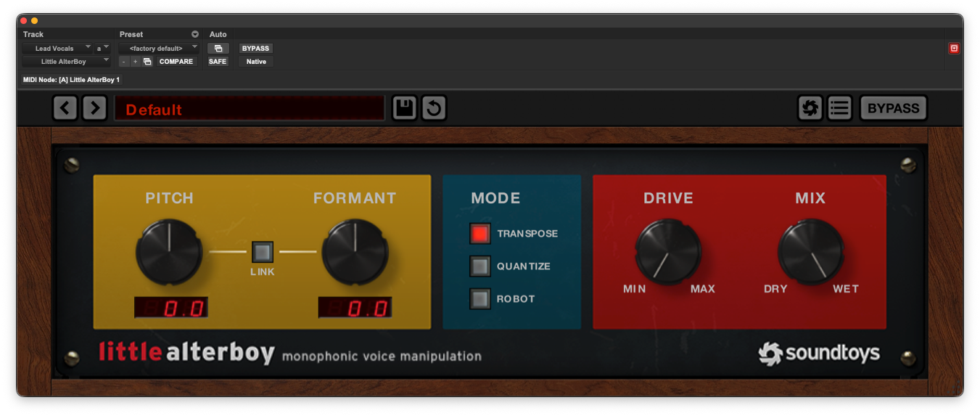The image size is (980, 416).
Task: Click the Default preset name display
Action: (x=250, y=109)
